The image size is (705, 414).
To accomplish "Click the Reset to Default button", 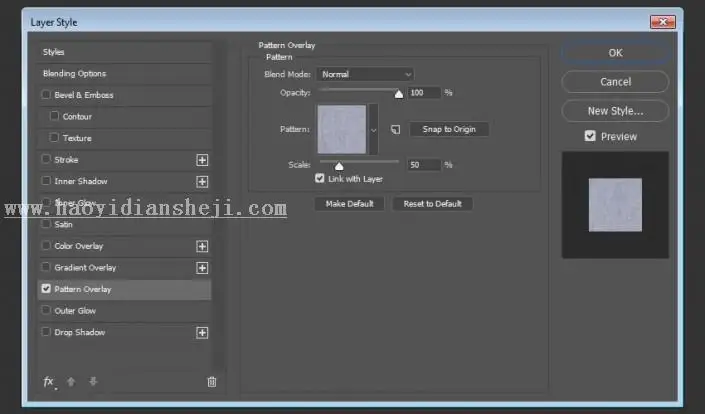I will (433, 204).
